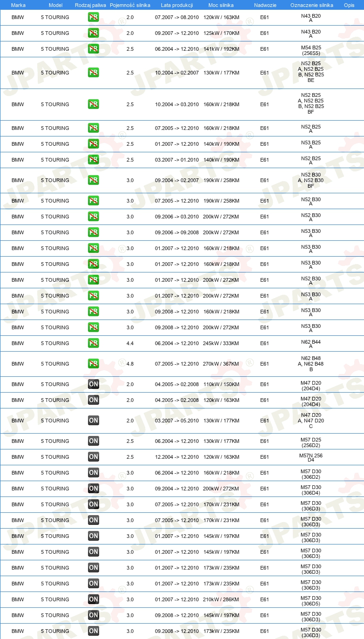Click ON icon in M57 D30 (306D2) row
The width and height of the screenshot is (364, 639).
pyautogui.click(x=94, y=473)
